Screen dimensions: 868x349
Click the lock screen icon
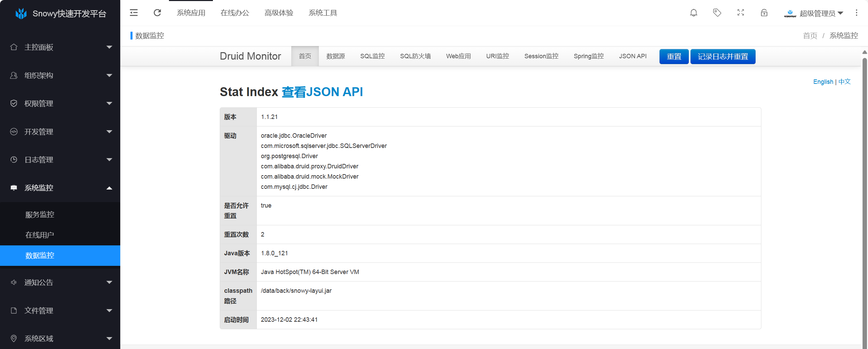coord(764,13)
